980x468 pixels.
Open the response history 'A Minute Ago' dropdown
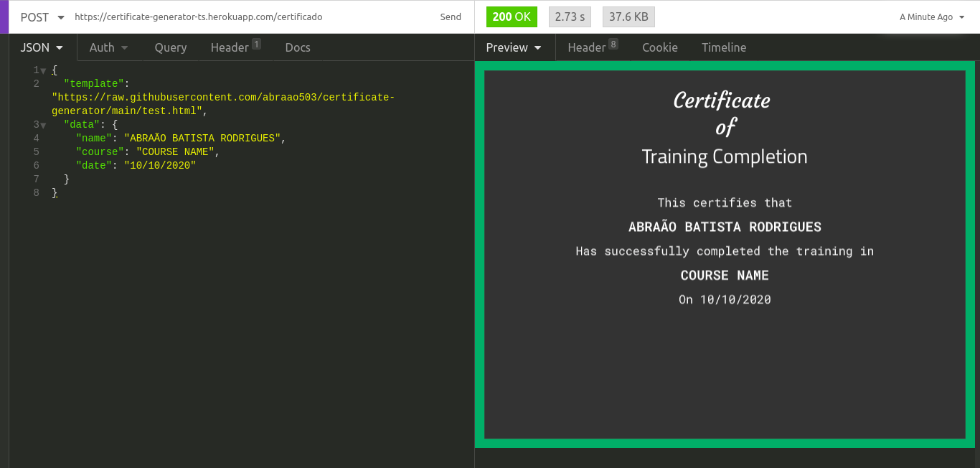(x=930, y=17)
